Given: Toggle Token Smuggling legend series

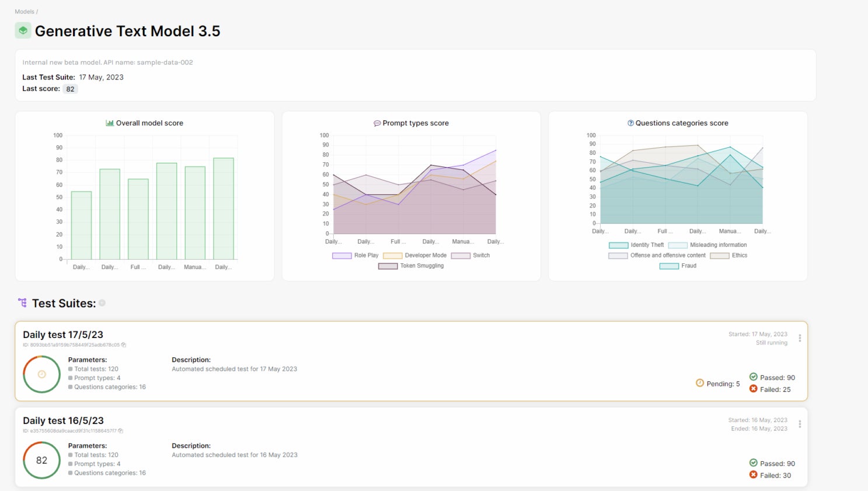Looking at the screenshot, I should tap(411, 266).
